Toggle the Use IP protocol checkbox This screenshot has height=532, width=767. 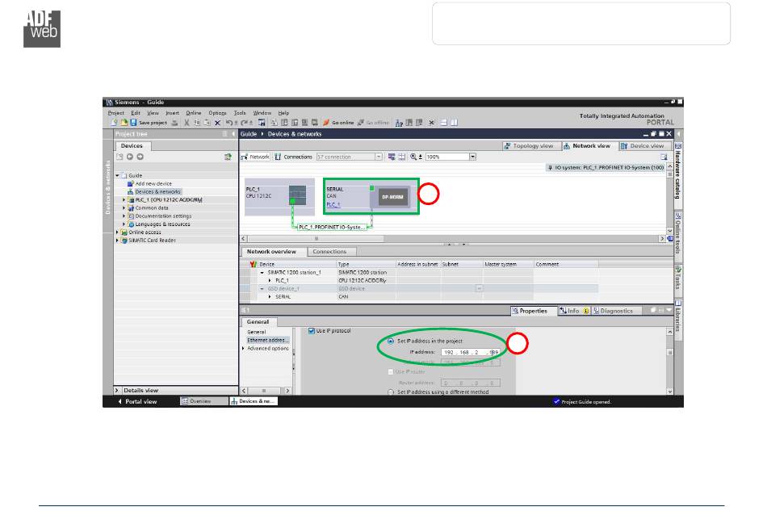click(x=311, y=331)
